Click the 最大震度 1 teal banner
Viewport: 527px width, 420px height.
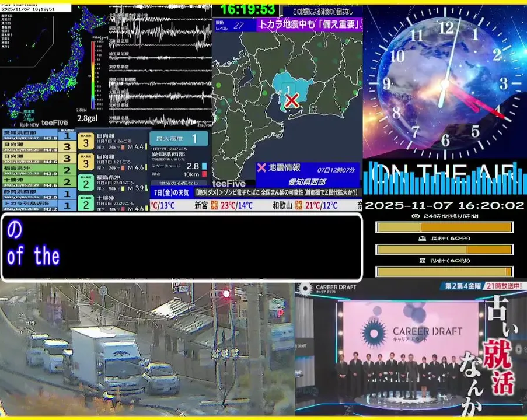click(x=179, y=138)
